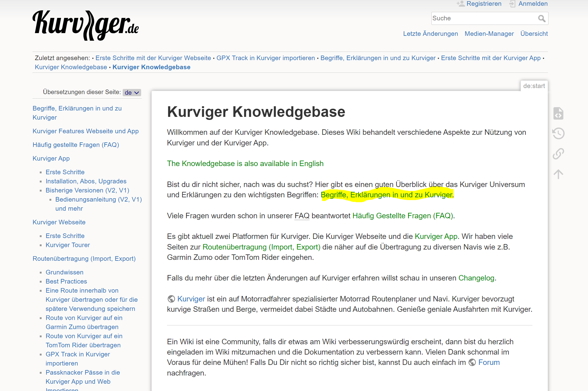The width and height of the screenshot is (588, 391).
Task: Open the Changelog link
Action: pyautogui.click(x=476, y=278)
